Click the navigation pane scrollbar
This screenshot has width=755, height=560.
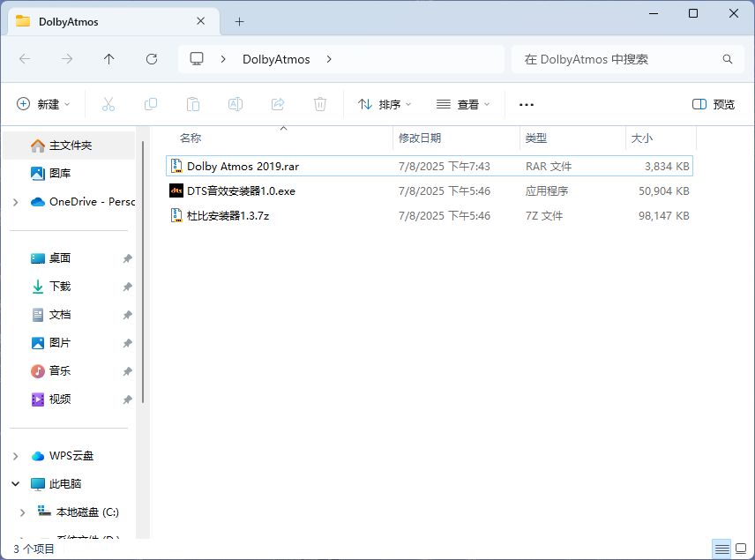(x=143, y=272)
